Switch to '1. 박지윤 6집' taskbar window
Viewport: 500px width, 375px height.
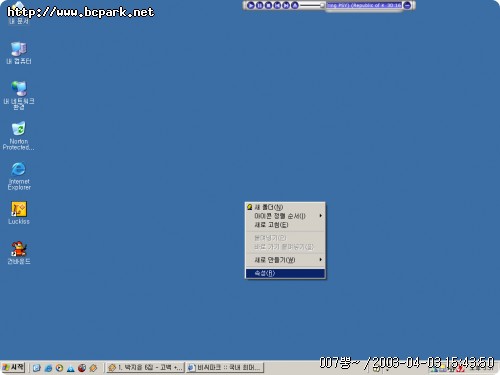click(145, 368)
